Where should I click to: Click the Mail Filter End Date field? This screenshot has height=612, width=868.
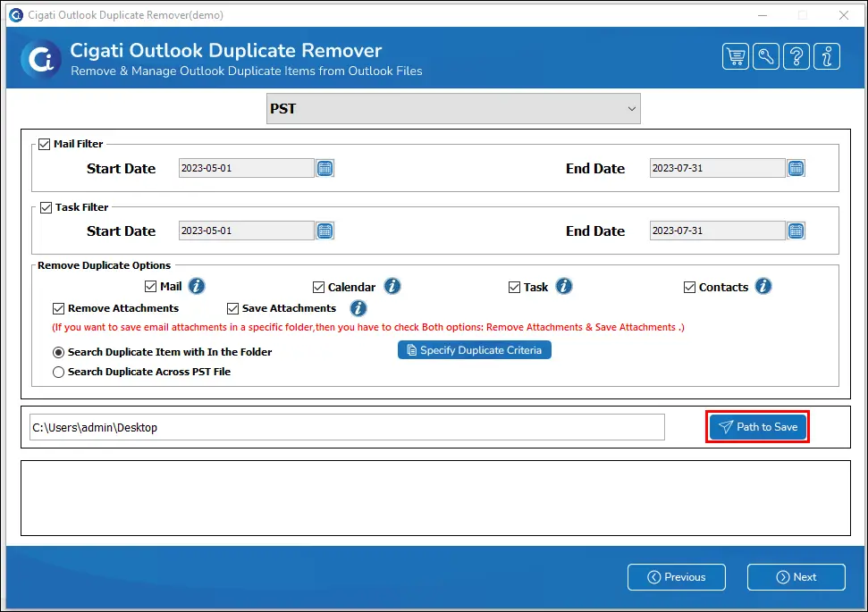tap(718, 168)
